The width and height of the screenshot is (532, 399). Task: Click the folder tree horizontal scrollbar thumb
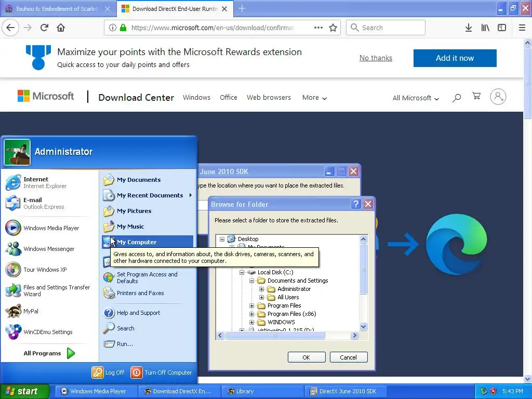click(x=275, y=336)
